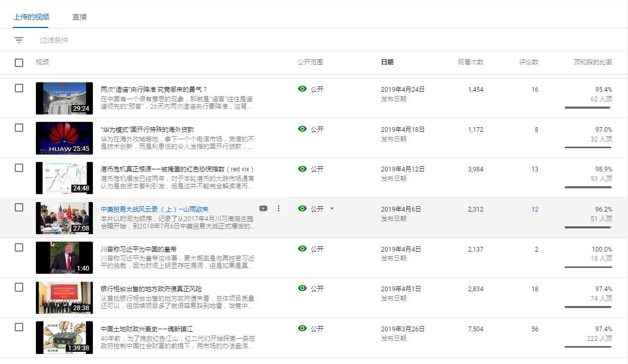The image size is (628, 364).
Task: Open the 中美贸易大战风云录 video title link
Action: pos(154,209)
